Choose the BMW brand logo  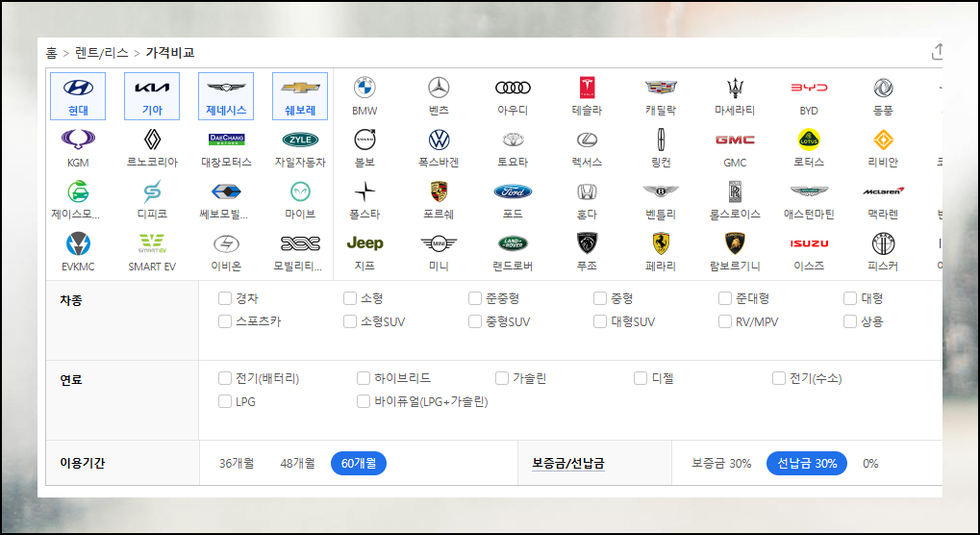(x=364, y=89)
